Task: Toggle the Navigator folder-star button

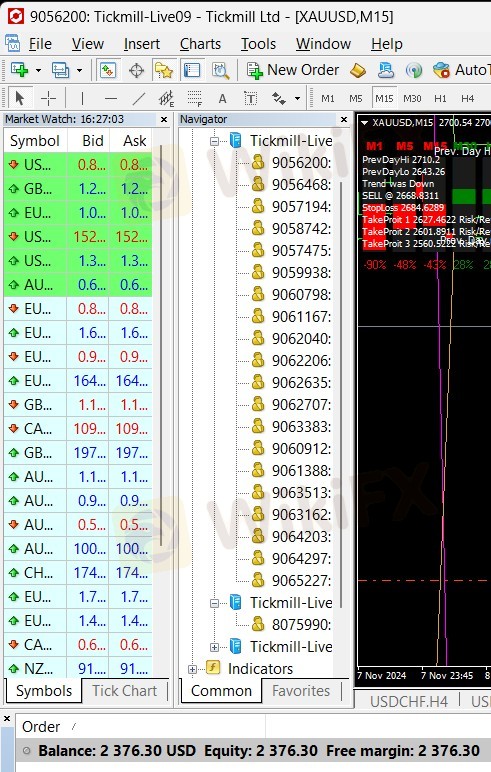Action: point(164,70)
